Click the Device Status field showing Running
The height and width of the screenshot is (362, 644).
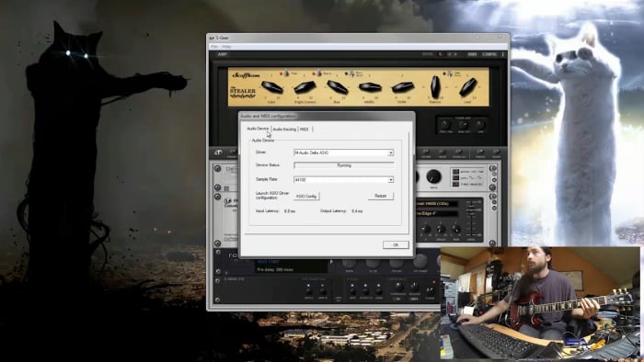point(343,165)
